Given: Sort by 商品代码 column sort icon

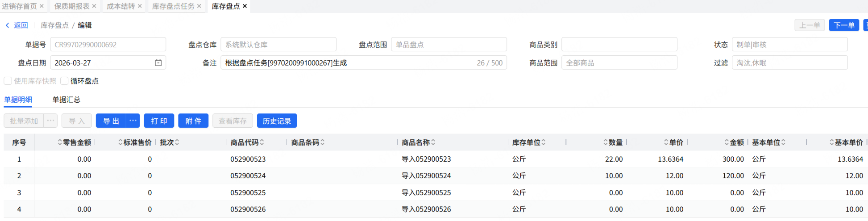Looking at the screenshot, I should pyautogui.click(x=262, y=142).
